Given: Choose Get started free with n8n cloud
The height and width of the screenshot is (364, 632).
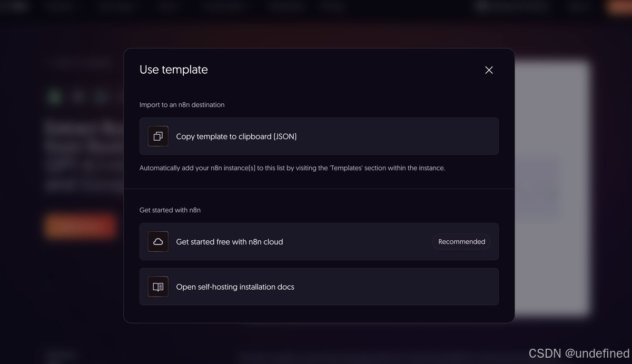Looking at the screenshot, I should pyautogui.click(x=319, y=241).
